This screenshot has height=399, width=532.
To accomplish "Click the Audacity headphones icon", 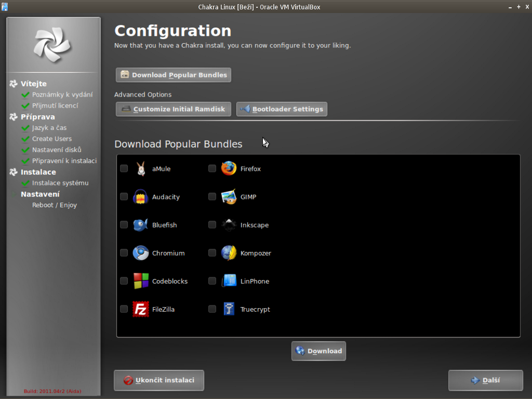I will [x=140, y=197].
